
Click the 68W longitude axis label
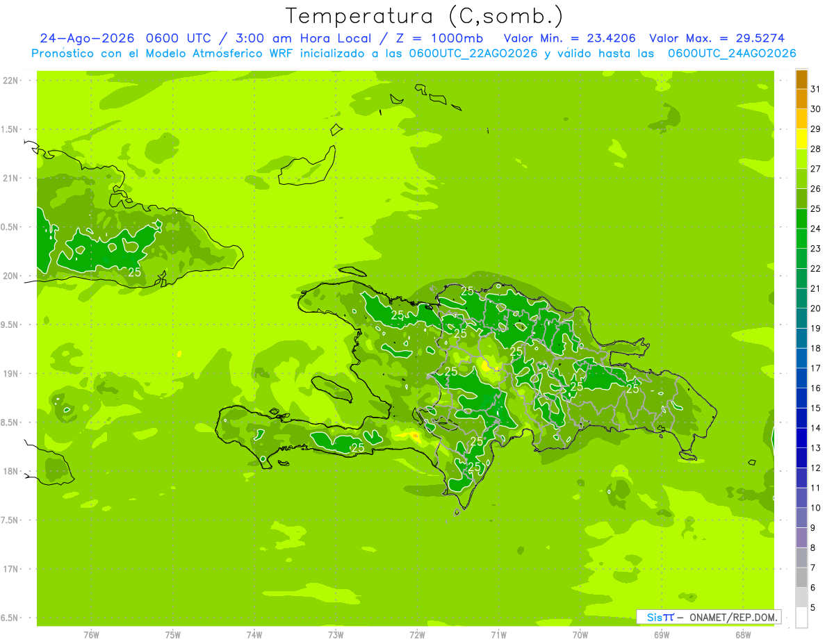click(743, 635)
